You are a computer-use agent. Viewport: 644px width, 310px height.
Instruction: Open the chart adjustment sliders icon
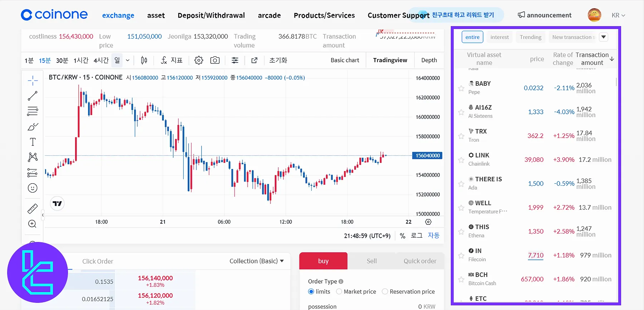click(x=235, y=60)
